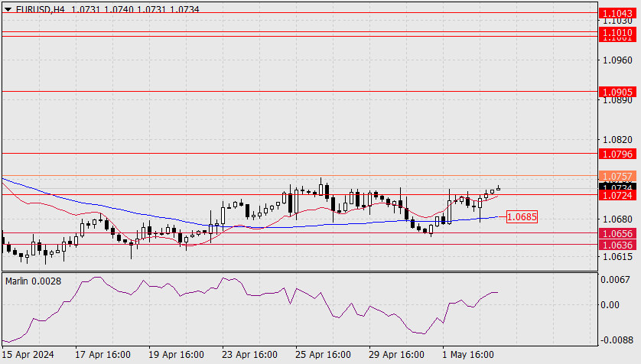Select the 1.0636 support level label
The image size is (641, 364).
[618, 245]
